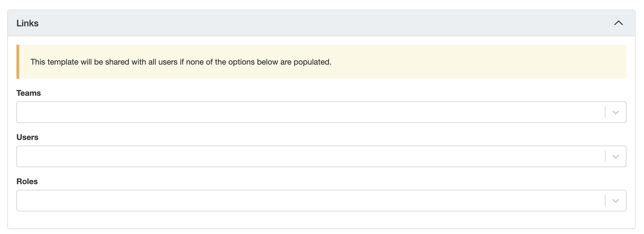
Task: Click the Links panel header title
Action: point(27,23)
